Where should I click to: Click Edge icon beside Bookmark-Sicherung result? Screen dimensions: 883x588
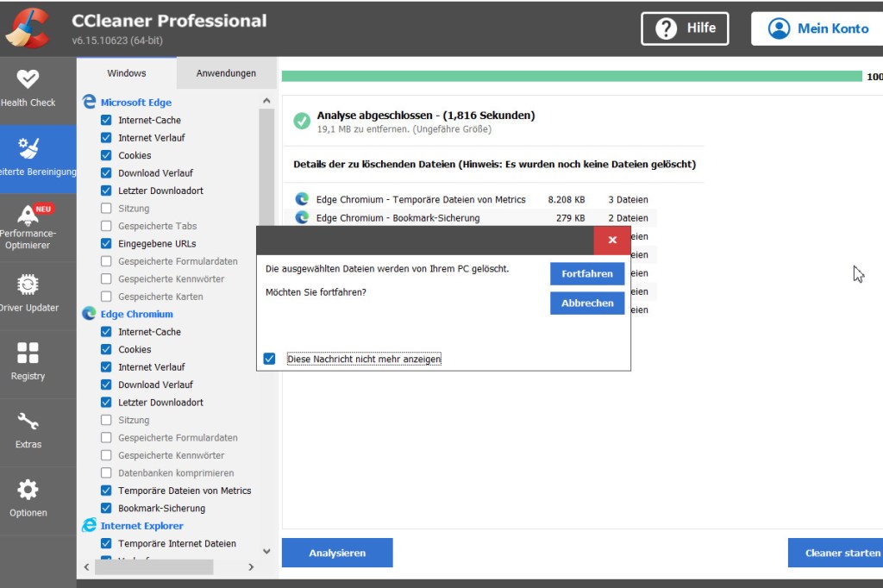pos(303,217)
